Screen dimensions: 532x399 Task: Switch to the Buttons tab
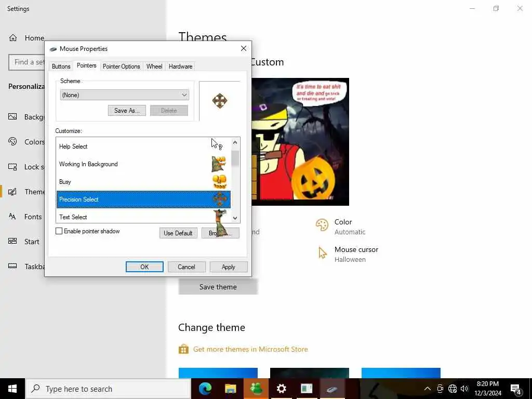tap(61, 66)
